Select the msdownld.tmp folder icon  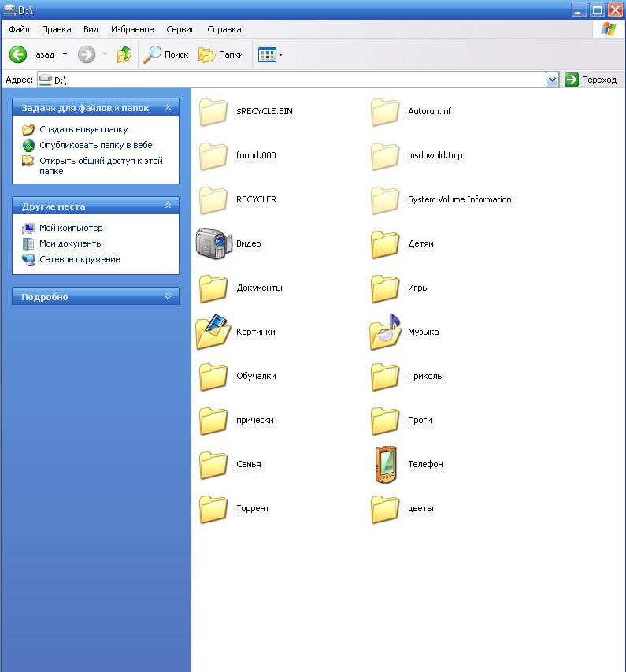pyautogui.click(x=385, y=157)
